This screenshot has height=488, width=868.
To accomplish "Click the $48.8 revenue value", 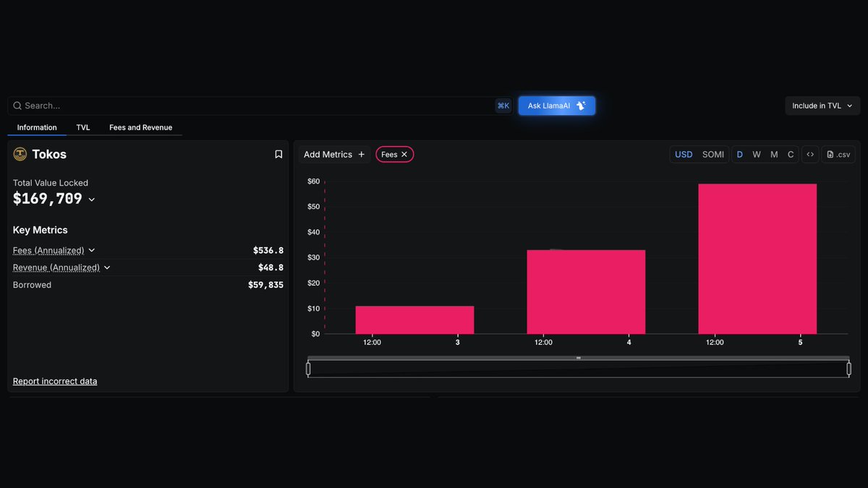I will point(271,267).
